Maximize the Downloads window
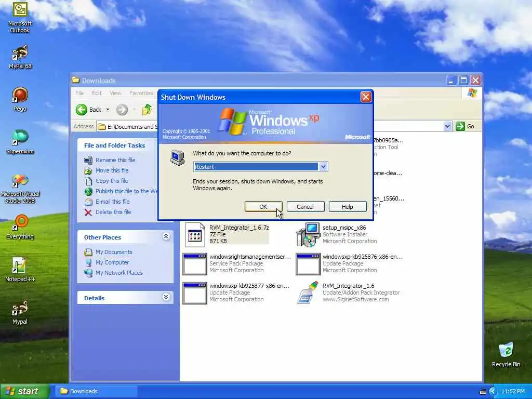Viewport: 532px width, 399px height. pos(463,81)
